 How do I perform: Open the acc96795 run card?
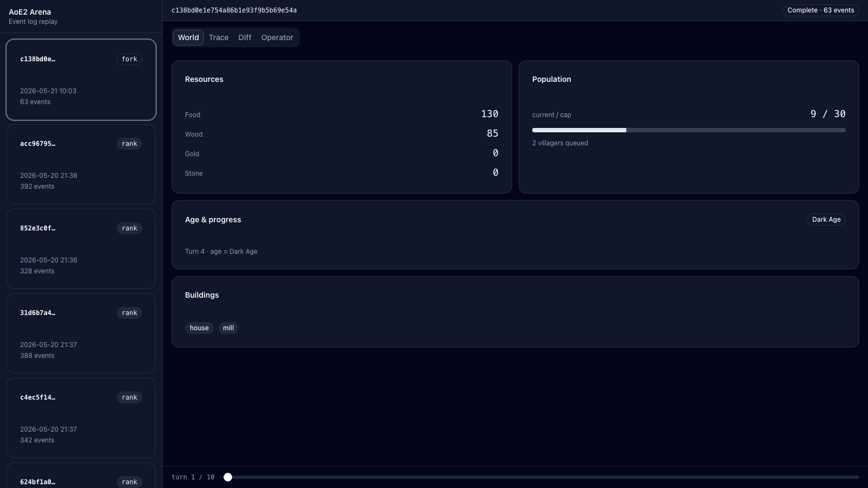coord(81,164)
